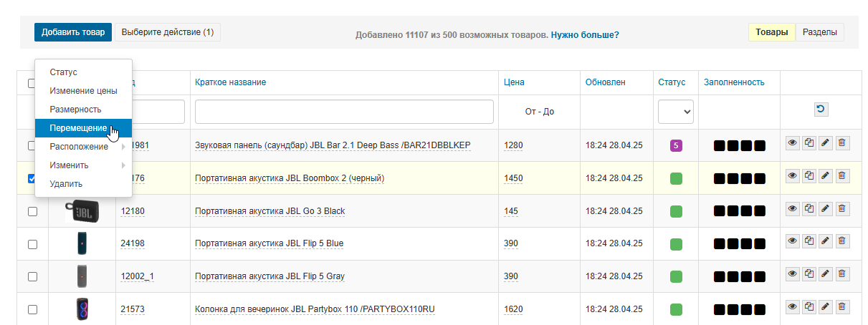This screenshot has height=325, width=868.
Task: Copy the JBL Flip 5 Gray product
Action: click(x=809, y=273)
